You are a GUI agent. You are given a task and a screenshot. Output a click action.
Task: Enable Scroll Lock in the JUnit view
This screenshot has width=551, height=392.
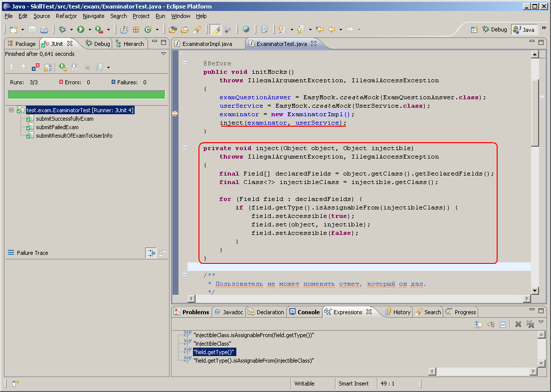click(x=48, y=67)
